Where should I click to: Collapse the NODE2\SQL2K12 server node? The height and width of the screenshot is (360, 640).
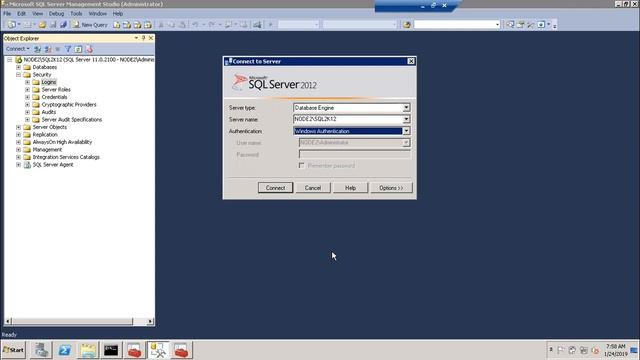click(9, 60)
